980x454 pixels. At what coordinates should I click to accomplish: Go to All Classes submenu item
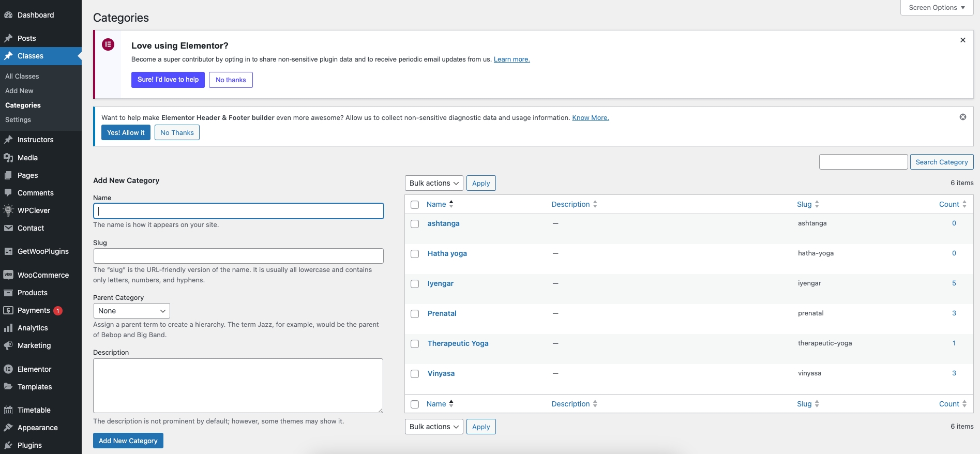22,76
